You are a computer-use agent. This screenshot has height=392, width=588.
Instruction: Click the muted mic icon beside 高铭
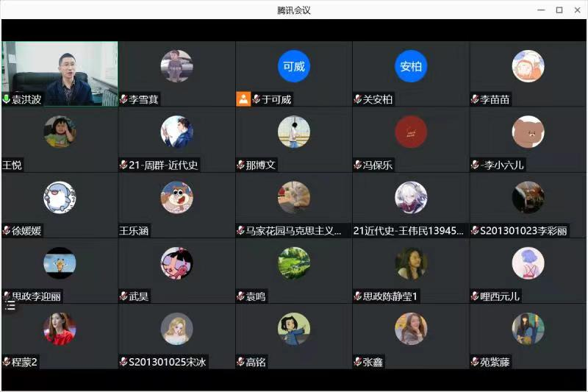pyautogui.click(x=240, y=362)
